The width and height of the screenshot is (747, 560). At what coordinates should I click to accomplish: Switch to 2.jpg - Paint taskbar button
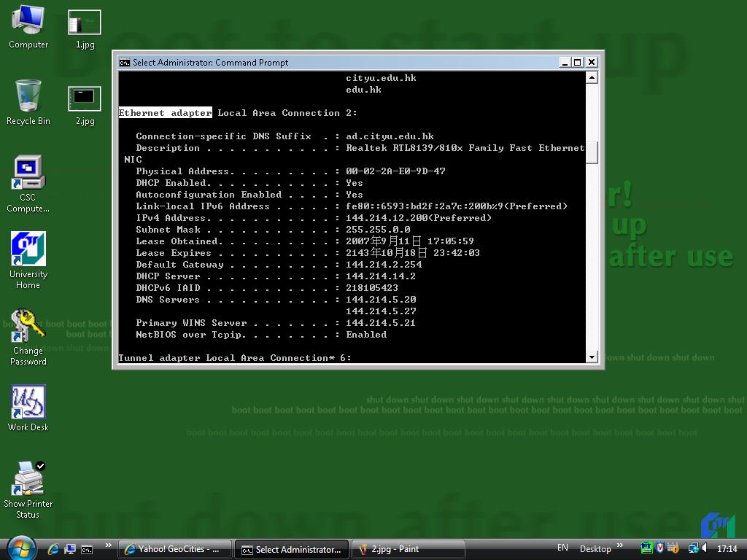[409, 549]
